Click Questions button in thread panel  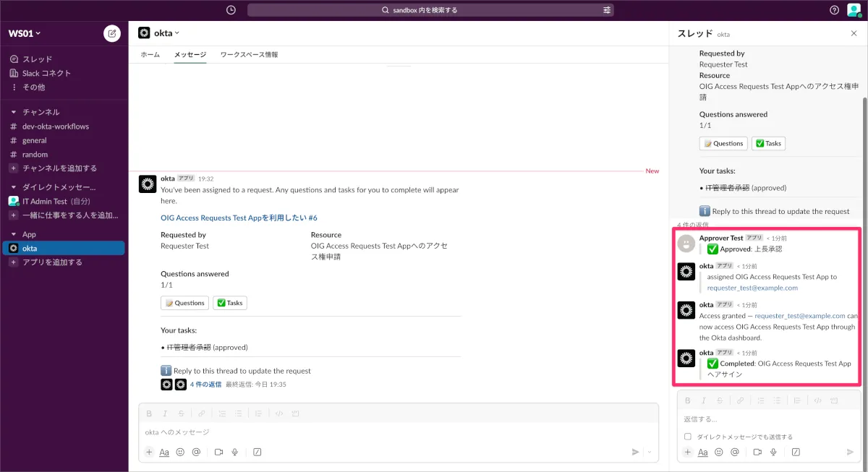point(723,143)
